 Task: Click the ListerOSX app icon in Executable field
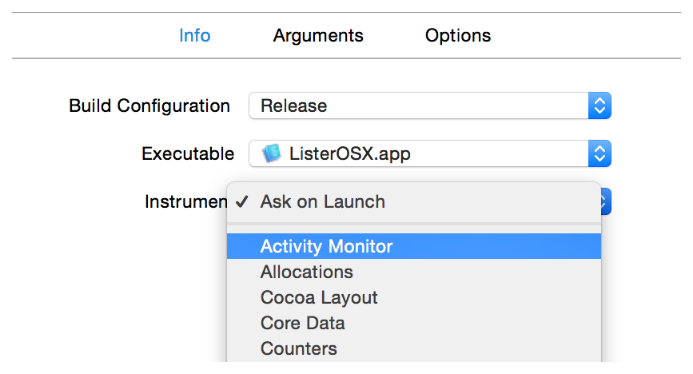pos(271,153)
